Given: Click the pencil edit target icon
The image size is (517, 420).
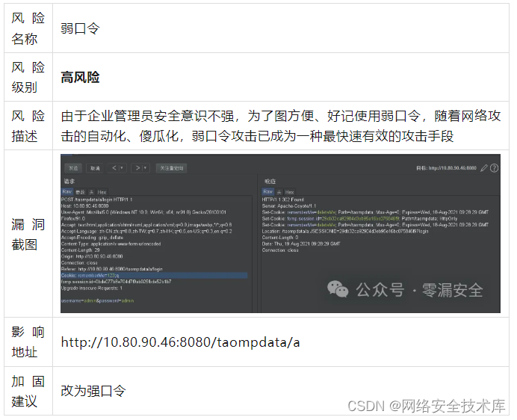Looking at the screenshot, I should point(483,168).
